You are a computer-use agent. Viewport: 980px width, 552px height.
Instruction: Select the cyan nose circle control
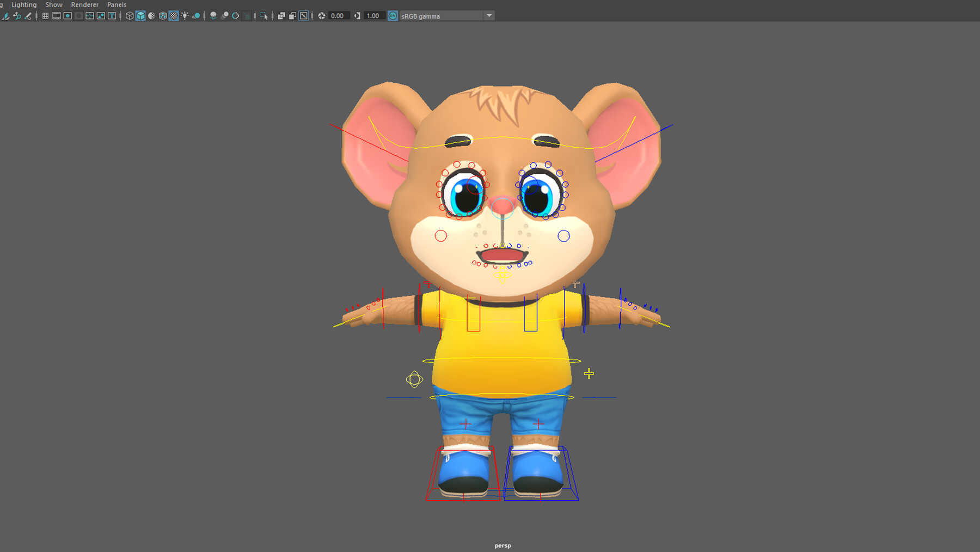pyautogui.click(x=502, y=209)
